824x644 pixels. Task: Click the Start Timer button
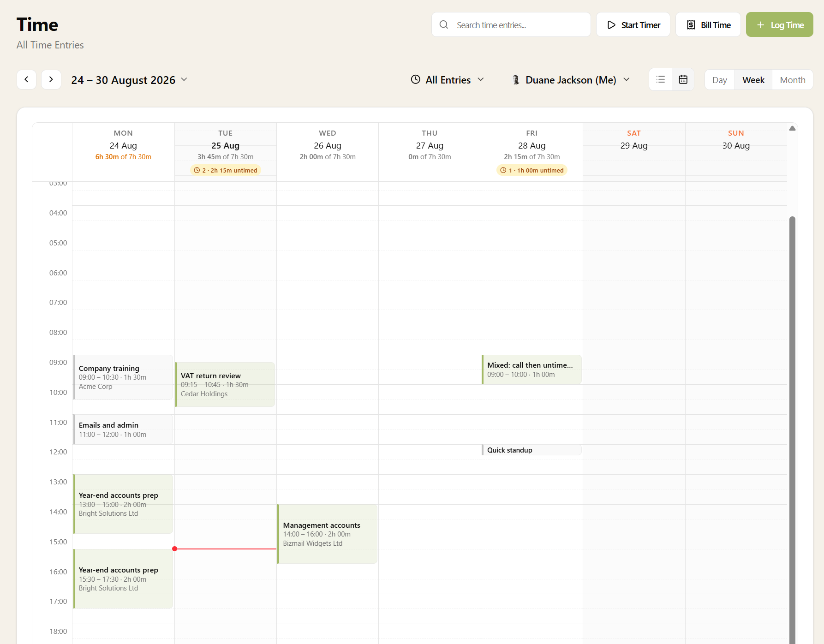[x=633, y=25]
